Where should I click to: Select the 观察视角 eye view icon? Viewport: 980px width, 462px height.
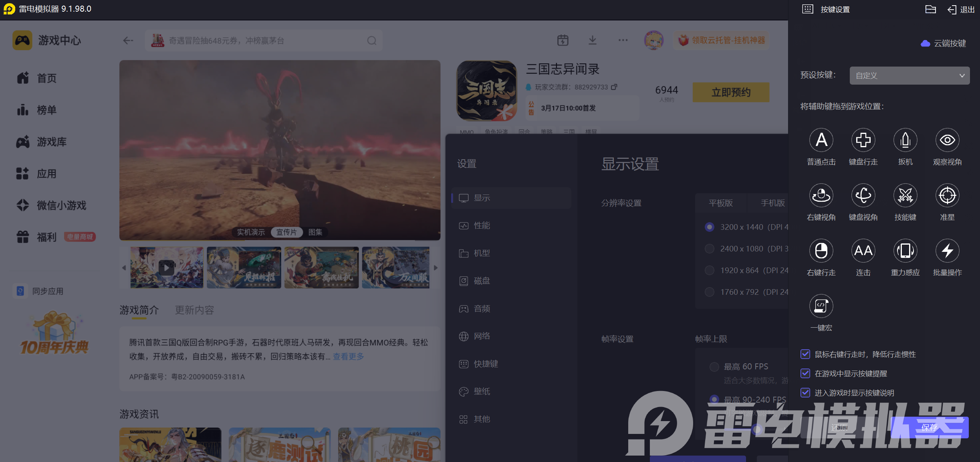[x=947, y=140]
